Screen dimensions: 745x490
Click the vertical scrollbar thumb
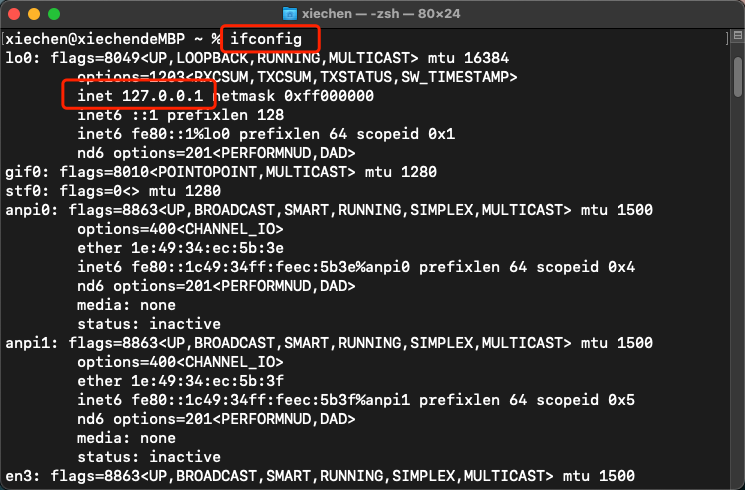(x=738, y=77)
